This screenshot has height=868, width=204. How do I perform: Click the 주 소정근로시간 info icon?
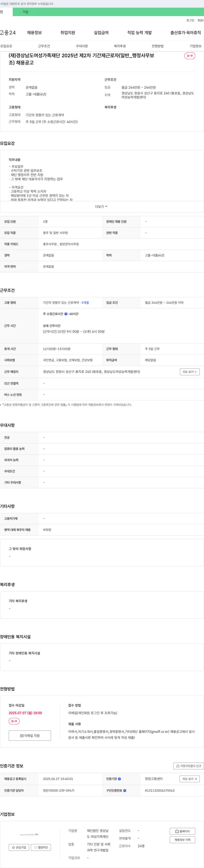point(66,314)
